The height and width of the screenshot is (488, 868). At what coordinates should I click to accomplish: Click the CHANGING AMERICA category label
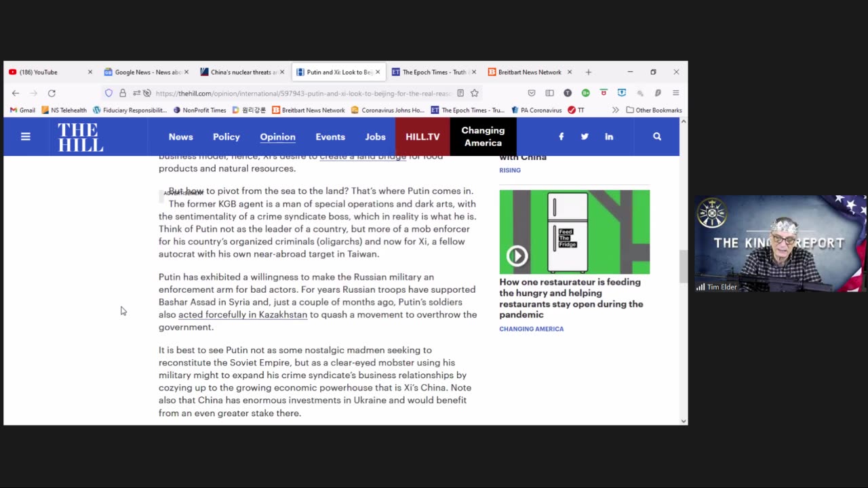tap(532, 329)
